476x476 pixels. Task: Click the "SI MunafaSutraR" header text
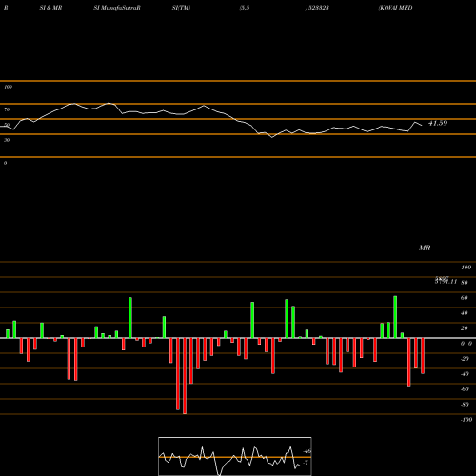coord(117,8)
